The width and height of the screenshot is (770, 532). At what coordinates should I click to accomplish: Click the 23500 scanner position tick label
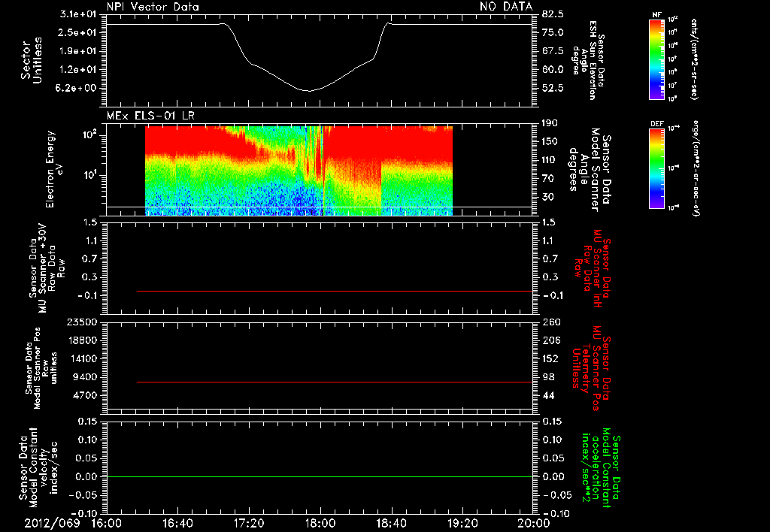[x=81, y=322]
